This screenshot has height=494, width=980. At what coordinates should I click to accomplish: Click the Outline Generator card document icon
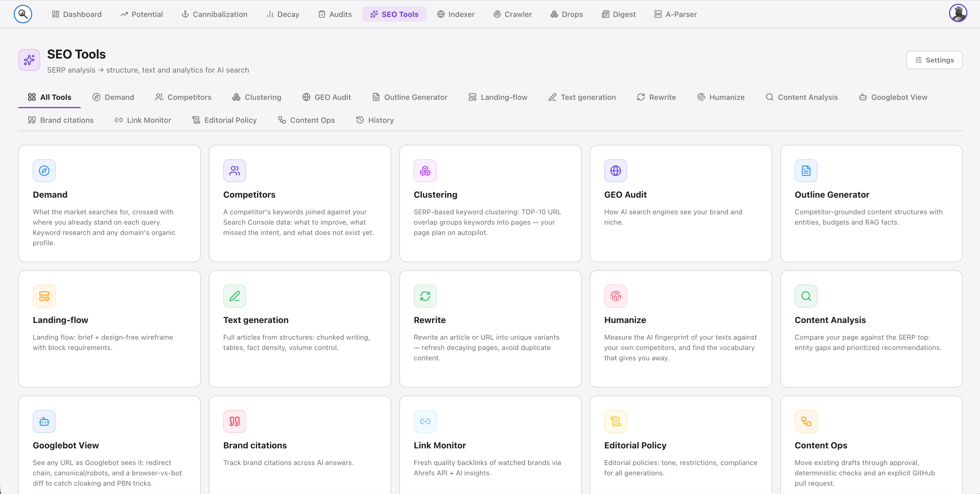[806, 171]
